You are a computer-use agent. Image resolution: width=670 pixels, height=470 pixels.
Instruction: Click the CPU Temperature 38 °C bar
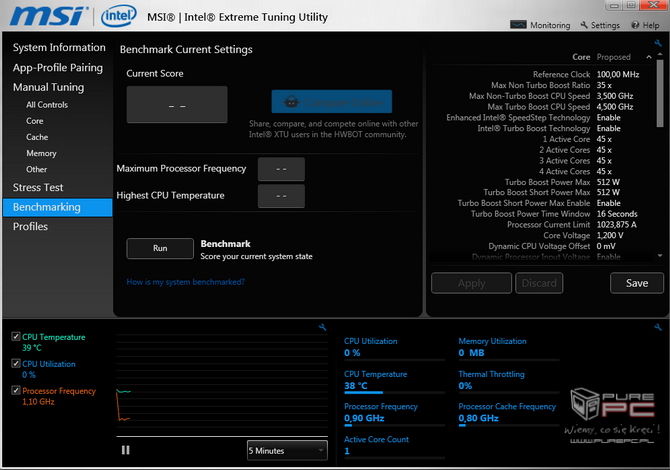[x=394, y=392]
